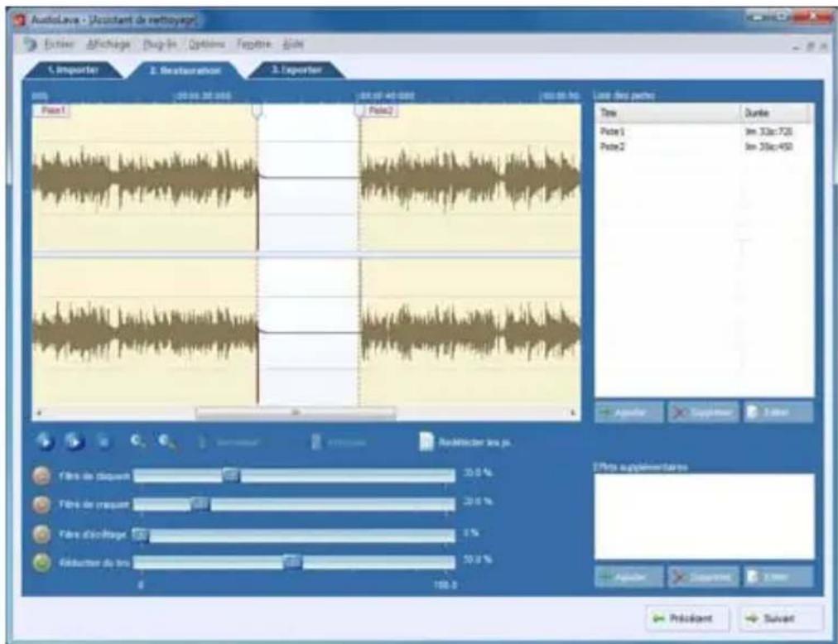Toggle the crackle filter on/off button
The width and height of the screenshot is (838, 644).
41,504
